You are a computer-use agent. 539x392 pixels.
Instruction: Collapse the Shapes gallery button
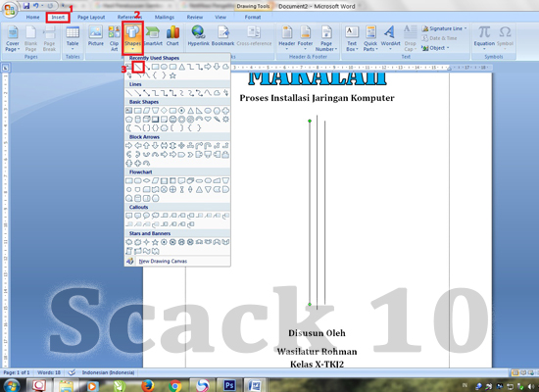tap(132, 38)
